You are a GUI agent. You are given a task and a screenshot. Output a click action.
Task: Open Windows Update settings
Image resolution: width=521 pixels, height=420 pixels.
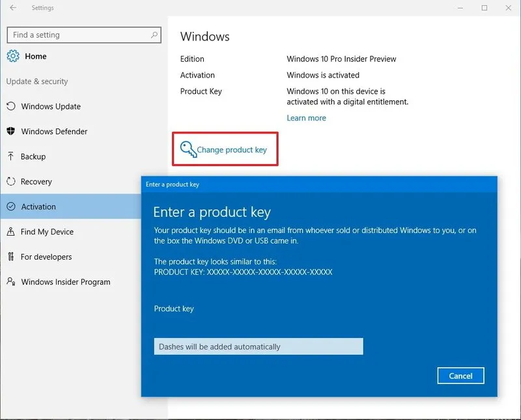pyautogui.click(x=51, y=106)
